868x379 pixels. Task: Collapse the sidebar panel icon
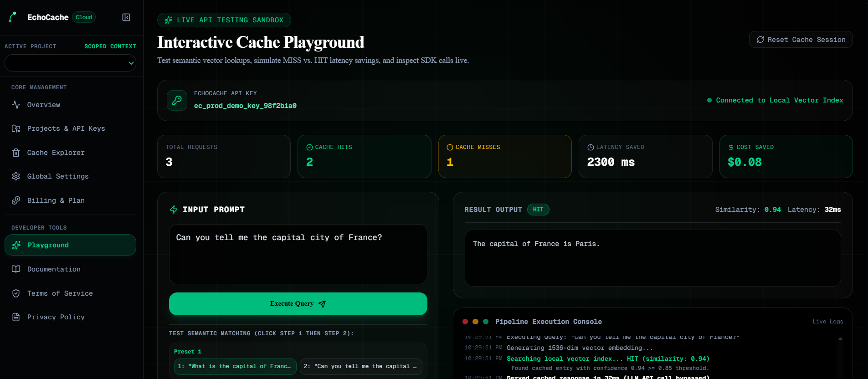point(126,17)
